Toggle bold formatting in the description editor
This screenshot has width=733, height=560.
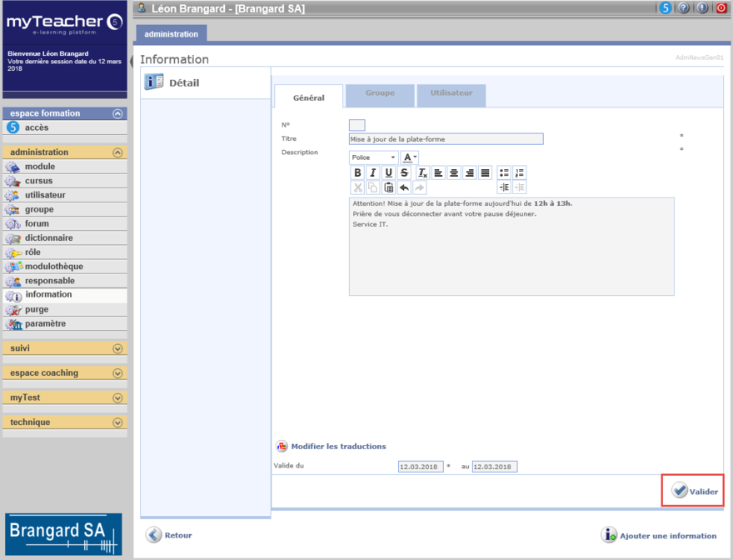(357, 172)
